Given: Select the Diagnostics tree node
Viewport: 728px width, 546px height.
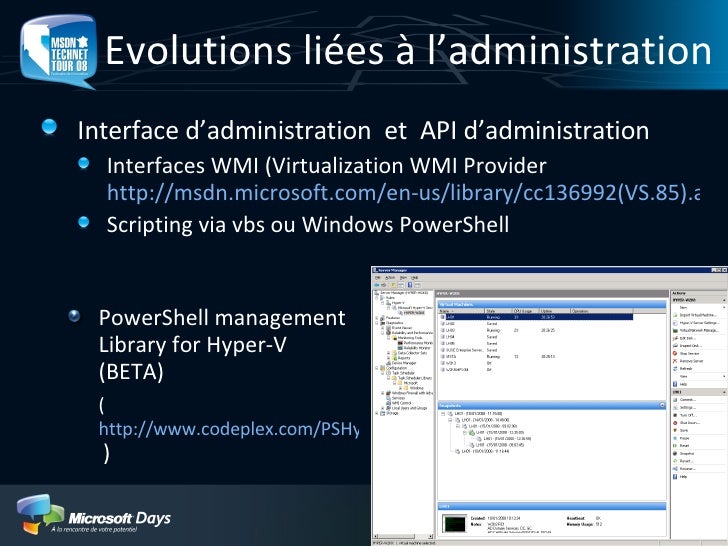Looking at the screenshot, I should click(395, 323).
